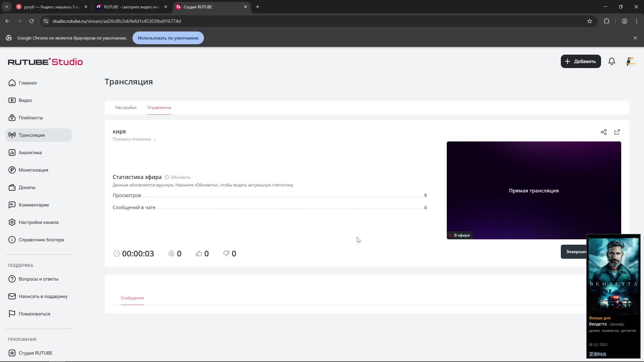Expand Показать описание chevron

[155, 139]
